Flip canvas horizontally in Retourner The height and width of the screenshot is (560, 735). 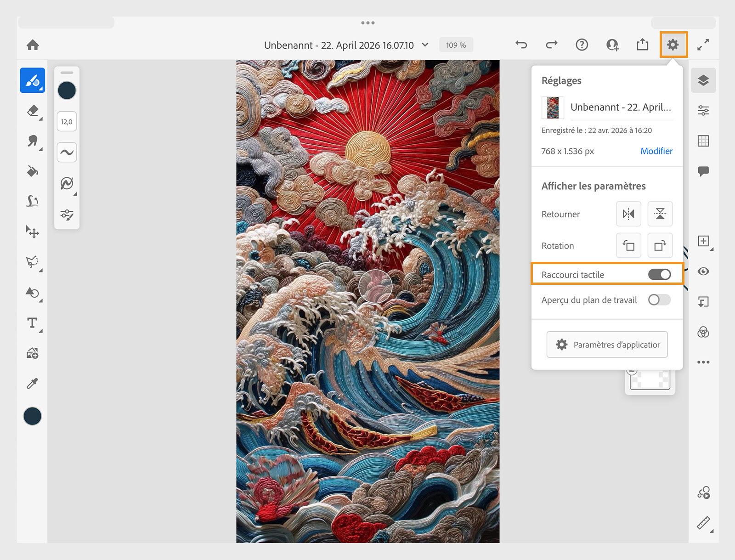[x=628, y=214]
